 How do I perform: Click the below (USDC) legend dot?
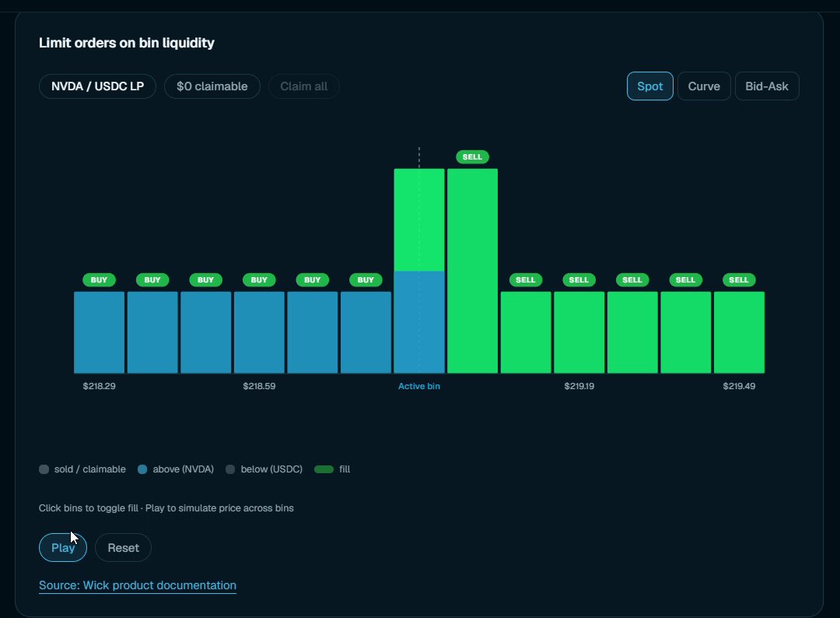tap(230, 469)
